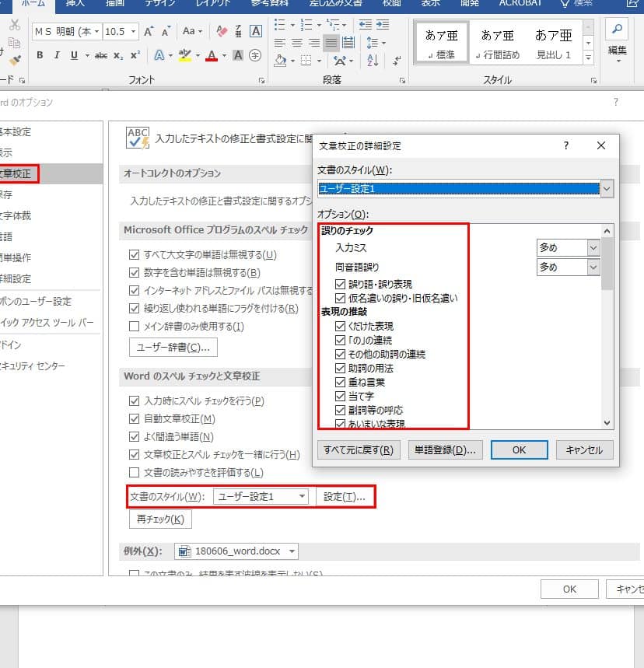Click the options list scrollbar down arrow
Image resolution: width=644 pixels, height=668 pixels.
pyautogui.click(x=607, y=422)
